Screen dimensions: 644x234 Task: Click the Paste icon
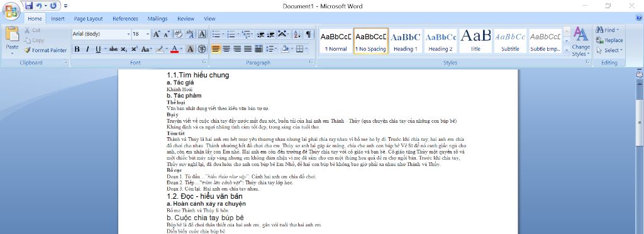coord(13,34)
